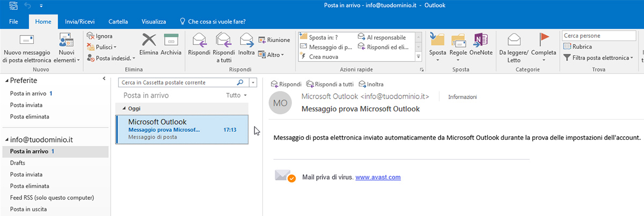Expand the Azioni rapide gallery arrow
Image resolution: width=644 pixels, height=216 pixels.
click(x=419, y=56)
